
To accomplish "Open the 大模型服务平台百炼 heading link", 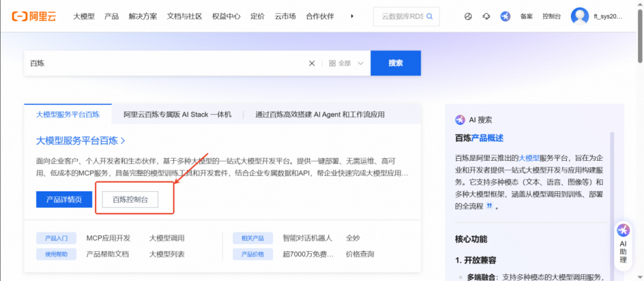I will coord(80,141).
